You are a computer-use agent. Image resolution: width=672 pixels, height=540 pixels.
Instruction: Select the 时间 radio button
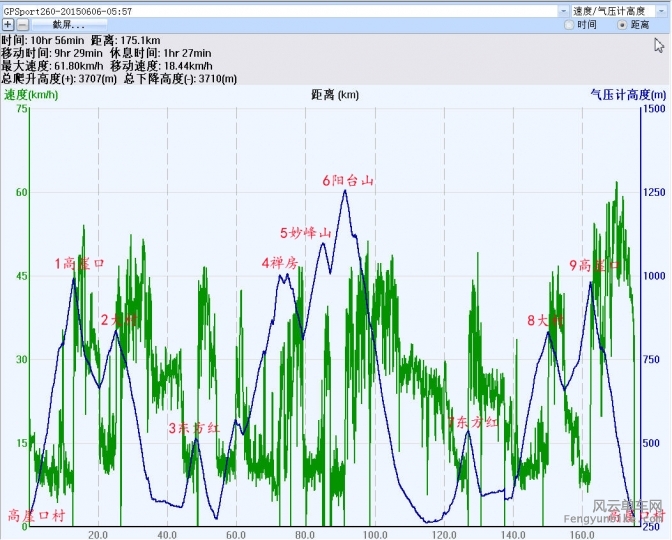pos(569,24)
